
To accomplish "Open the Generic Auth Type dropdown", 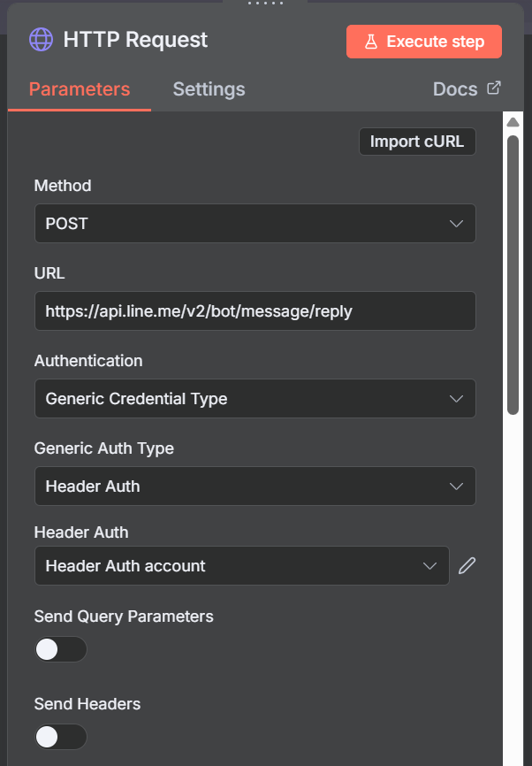I will 255,486.
